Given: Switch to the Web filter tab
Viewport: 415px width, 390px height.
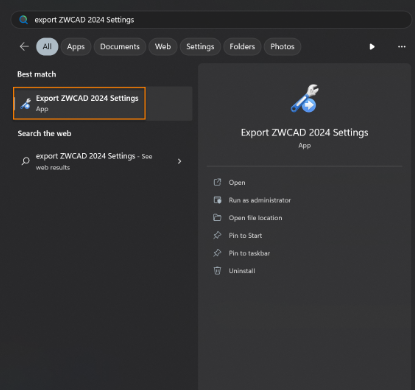Looking at the screenshot, I should pos(163,47).
